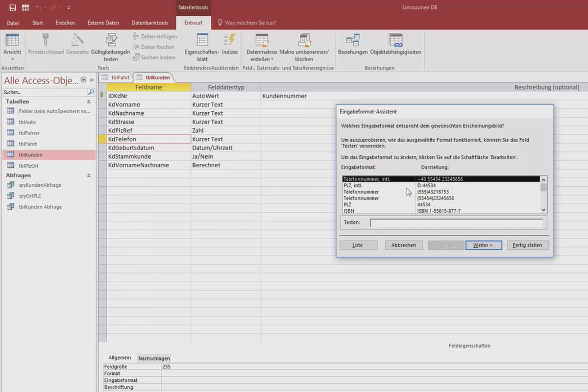
Task: Open query 'tblKunden Abfrage'
Action: pos(49,207)
